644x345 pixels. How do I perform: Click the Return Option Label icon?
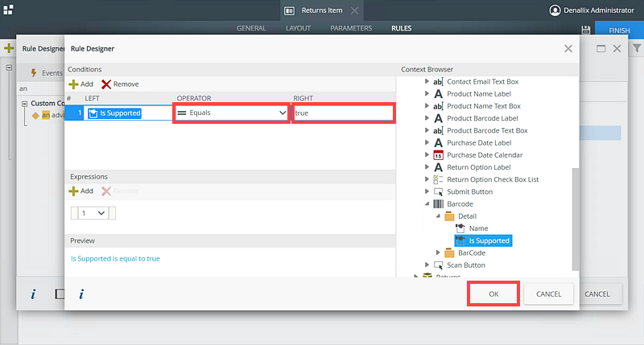click(x=438, y=167)
